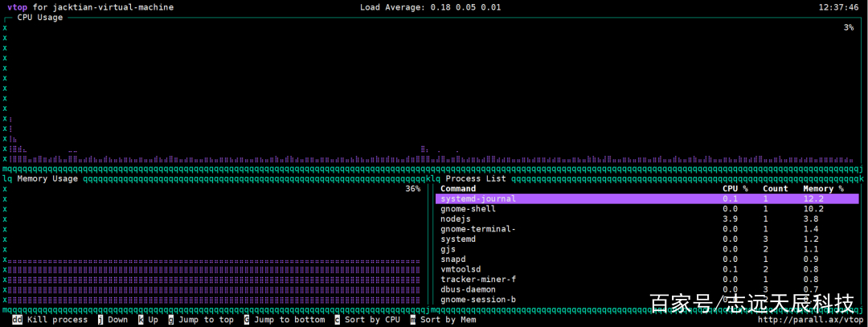Select the gnome-shell process row

[647, 209]
